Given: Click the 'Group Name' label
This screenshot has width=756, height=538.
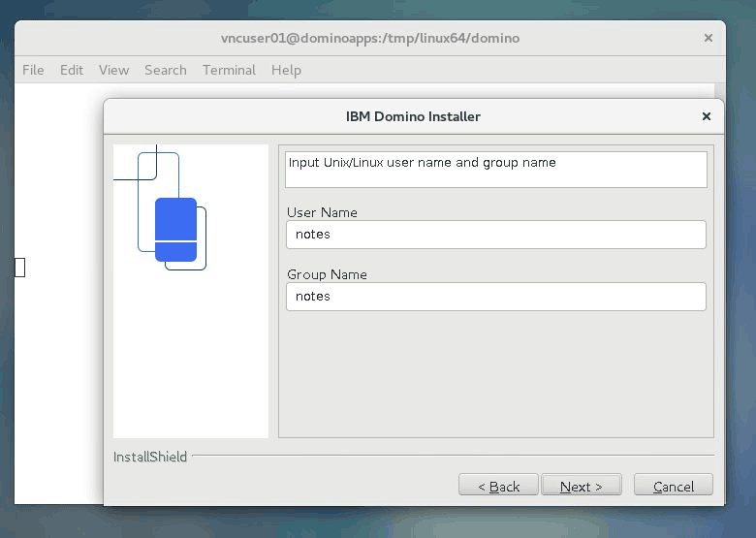Looking at the screenshot, I should pyautogui.click(x=327, y=274).
